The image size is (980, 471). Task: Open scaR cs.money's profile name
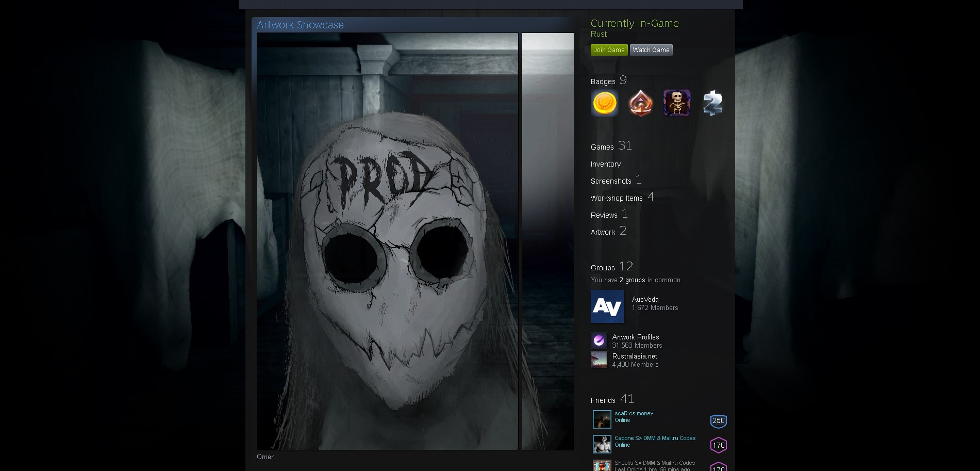click(634, 413)
